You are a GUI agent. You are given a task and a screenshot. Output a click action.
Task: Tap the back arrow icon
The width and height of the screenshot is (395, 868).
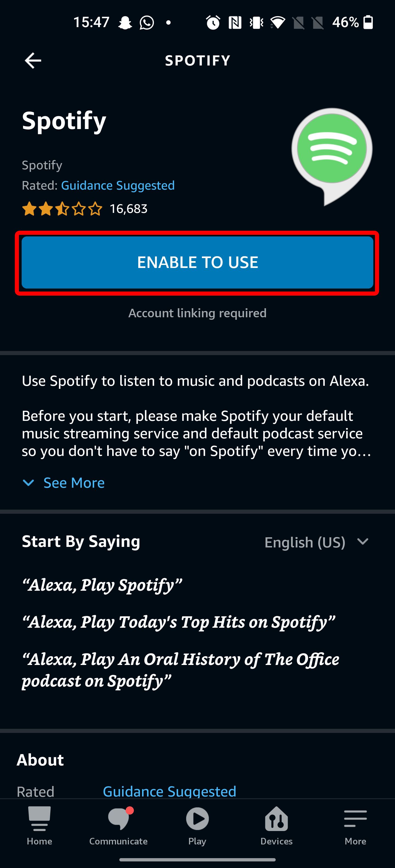click(33, 61)
